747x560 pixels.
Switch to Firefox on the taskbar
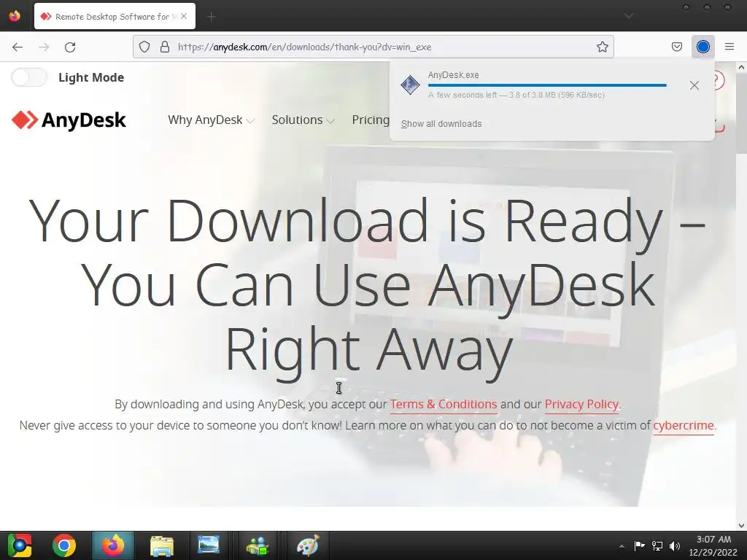click(x=113, y=545)
